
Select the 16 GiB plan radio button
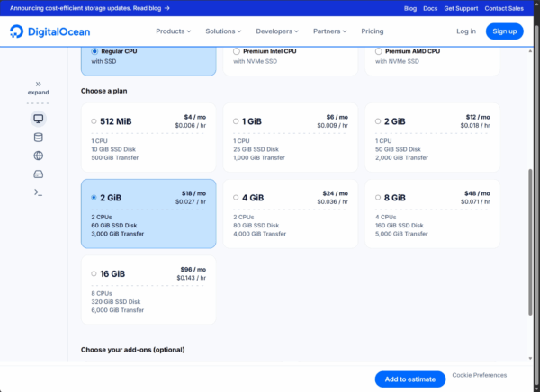coord(94,273)
